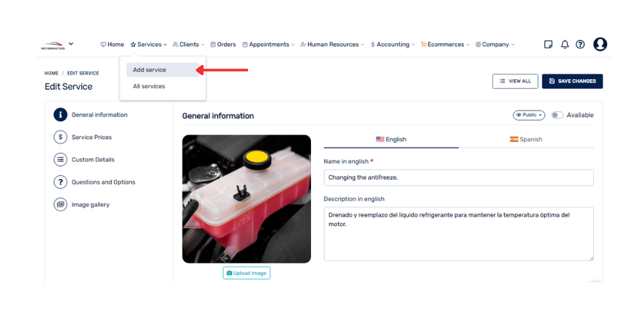644x322 pixels.
Task: Expand the Accounting dropdown menu
Action: click(x=393, y=44)
